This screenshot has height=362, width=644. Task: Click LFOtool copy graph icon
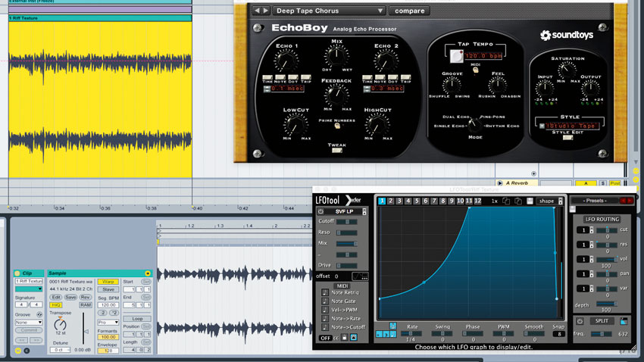click(x=506, y=201)
